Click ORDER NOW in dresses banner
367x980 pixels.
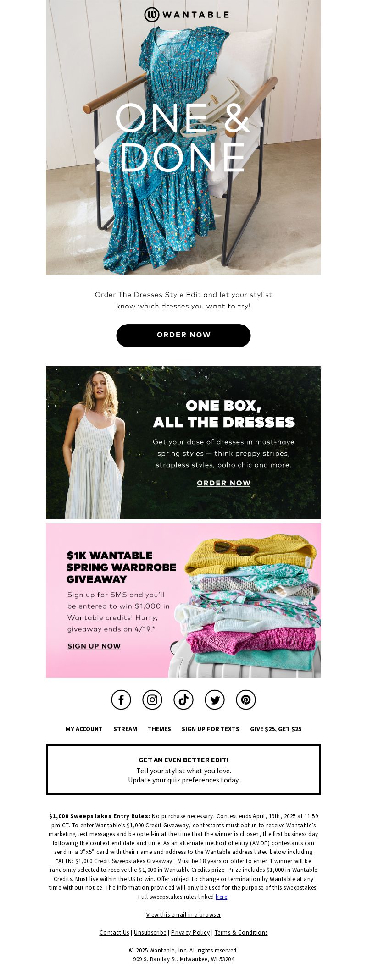coord(224,483)
